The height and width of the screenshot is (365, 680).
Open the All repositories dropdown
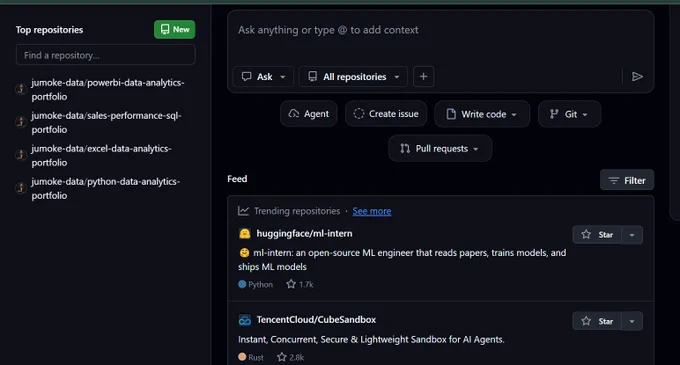coord(353,77)
